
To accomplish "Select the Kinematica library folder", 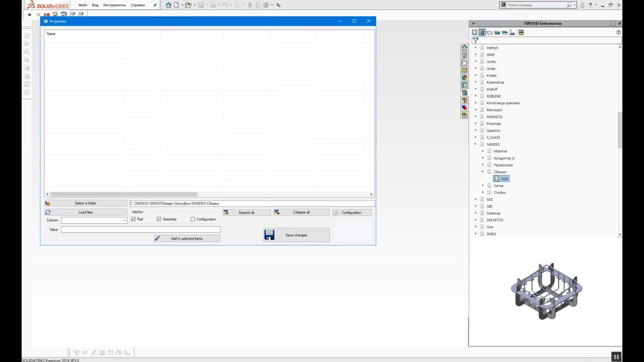I will (x=495, y=82).
